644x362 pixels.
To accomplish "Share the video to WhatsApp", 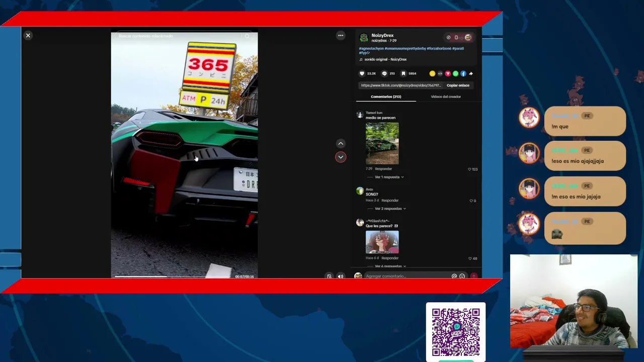I will 455,73.
